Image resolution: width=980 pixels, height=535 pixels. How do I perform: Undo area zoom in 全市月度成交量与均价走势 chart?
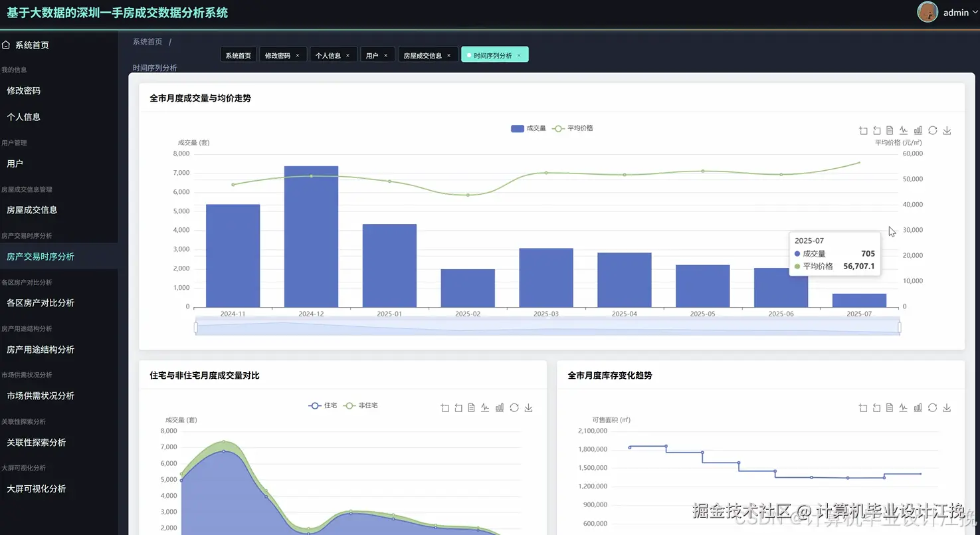[876, 131]
